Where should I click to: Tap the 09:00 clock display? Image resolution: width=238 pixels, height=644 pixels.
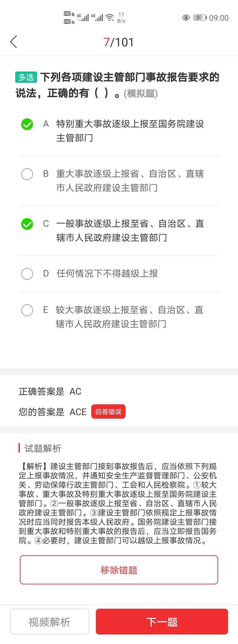pyautogui.click(x=219, y=18)
